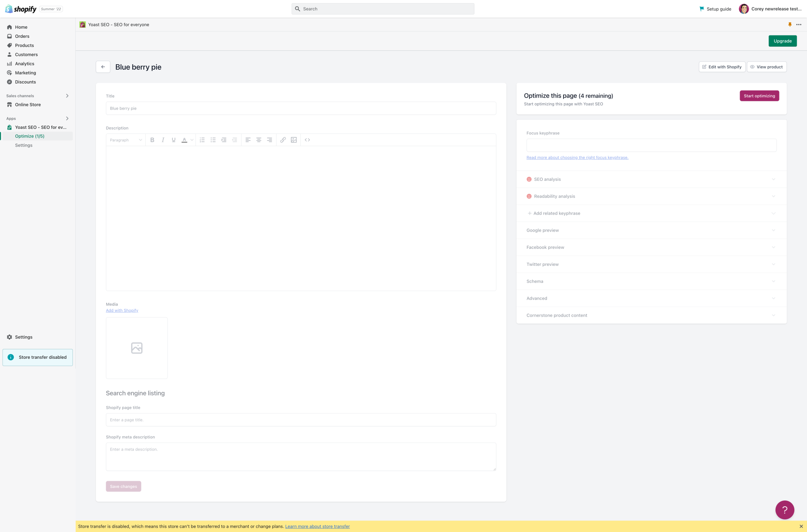Go back with the arrow button

[x=103, y=67]
